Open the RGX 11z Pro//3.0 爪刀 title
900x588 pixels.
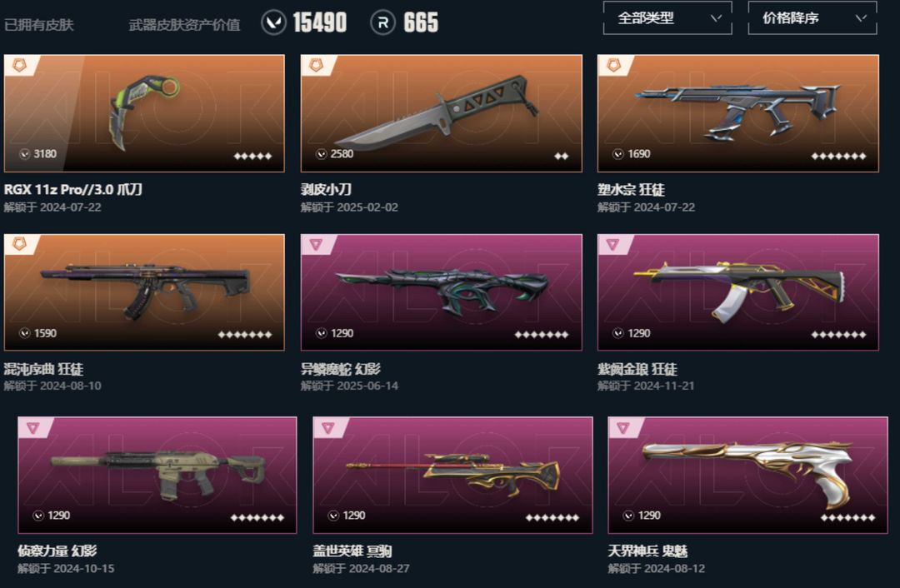tap(72, 189)
